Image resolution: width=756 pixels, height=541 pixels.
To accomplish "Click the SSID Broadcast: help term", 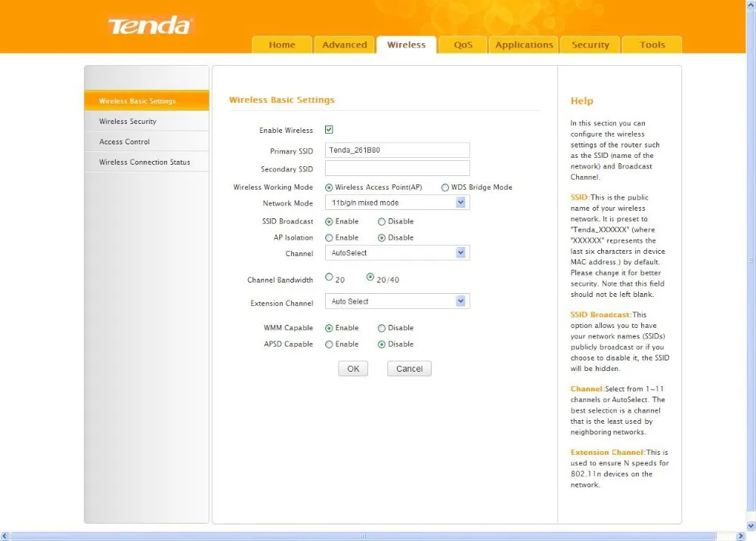I will [601, 314].
